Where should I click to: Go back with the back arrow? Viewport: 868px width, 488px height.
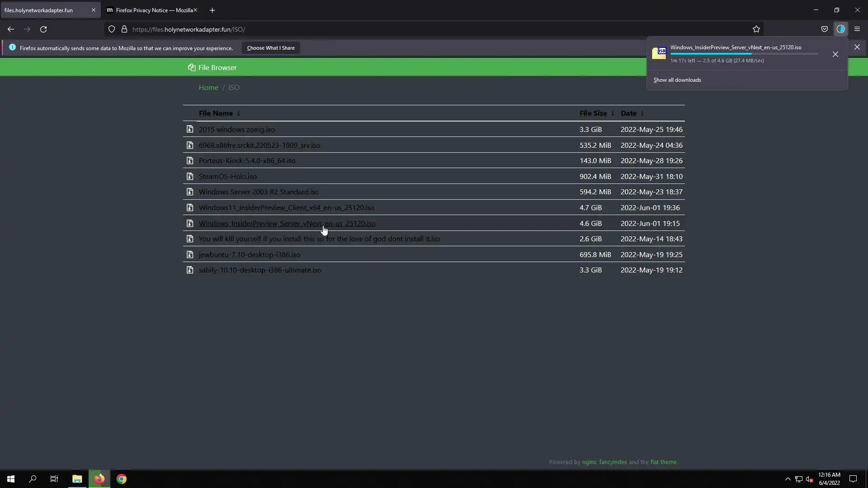click(11, 29)
